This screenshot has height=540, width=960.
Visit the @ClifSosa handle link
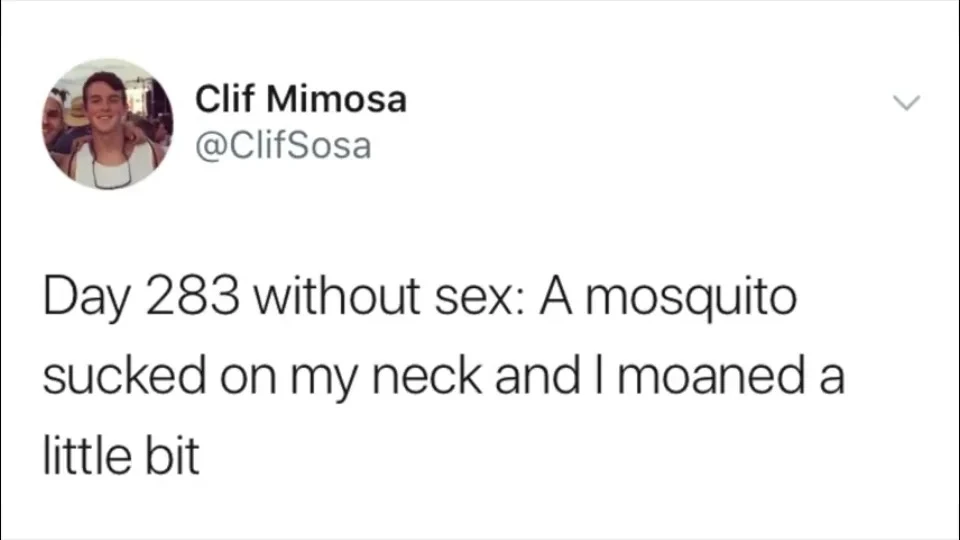tap(283, 146)
